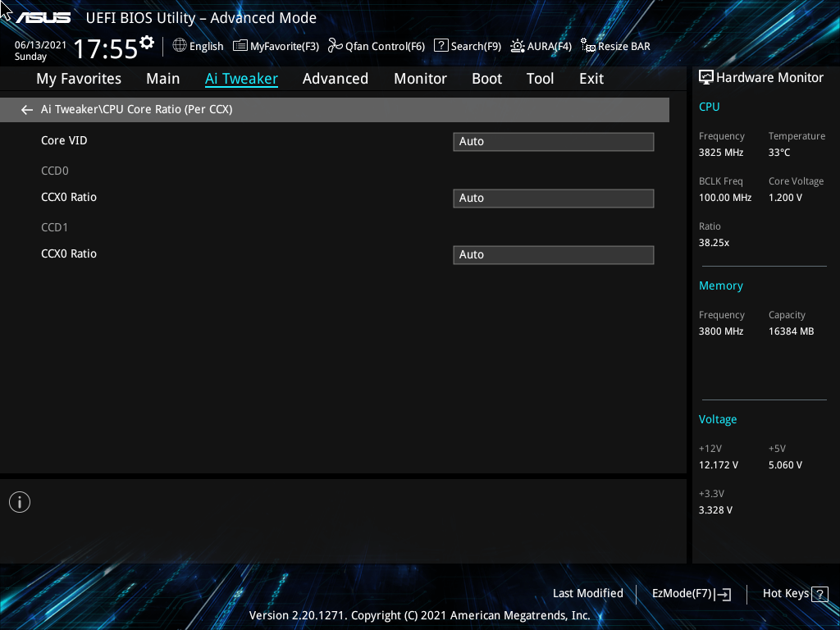Viewport: 840px width, 630px height.
Task: Open AURA(F4) lighting settings
Action: tap(541, 46)
